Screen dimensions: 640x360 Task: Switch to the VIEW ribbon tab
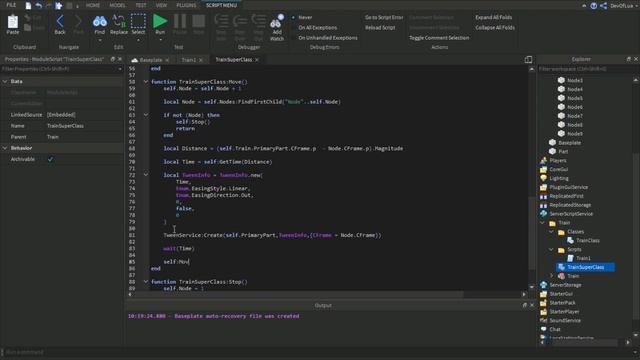tap(161, 5)
